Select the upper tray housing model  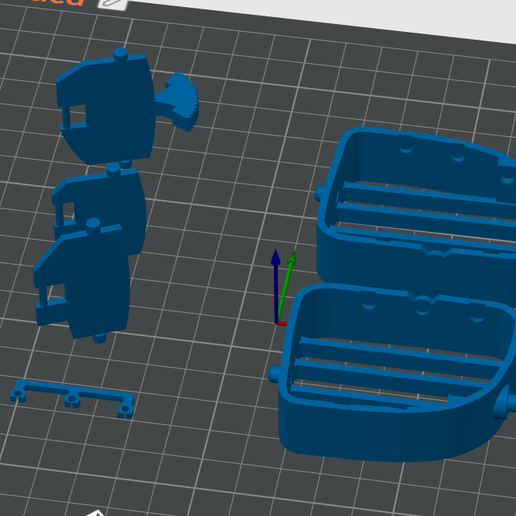[x=417, y=207]
